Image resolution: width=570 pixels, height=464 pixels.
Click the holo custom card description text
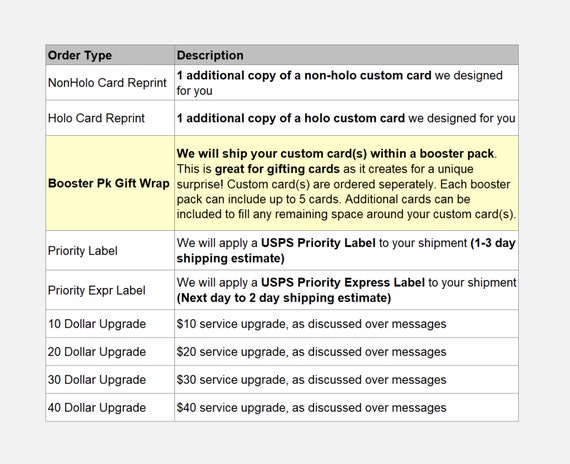pos(346,118)
